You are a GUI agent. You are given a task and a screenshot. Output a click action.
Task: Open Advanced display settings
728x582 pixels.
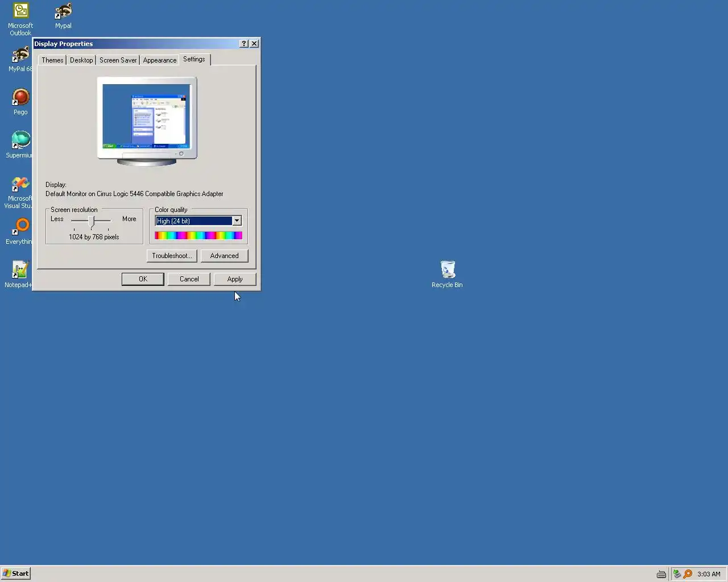coord(224,256)
